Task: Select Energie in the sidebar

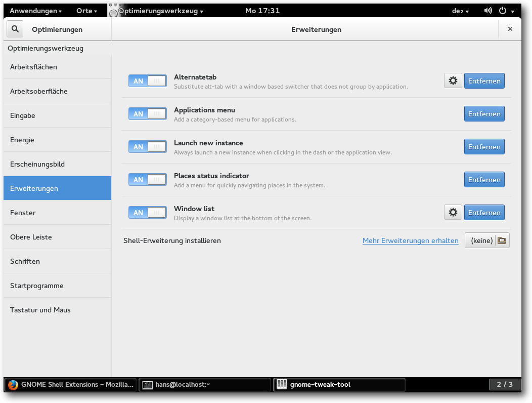Action: 57,140
